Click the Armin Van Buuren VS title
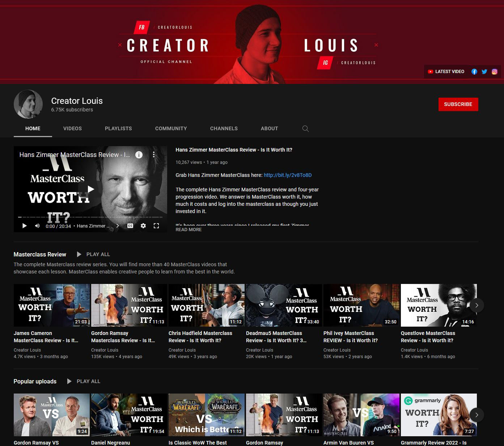Screen dimensions: 504x446 tap(348, 443)
